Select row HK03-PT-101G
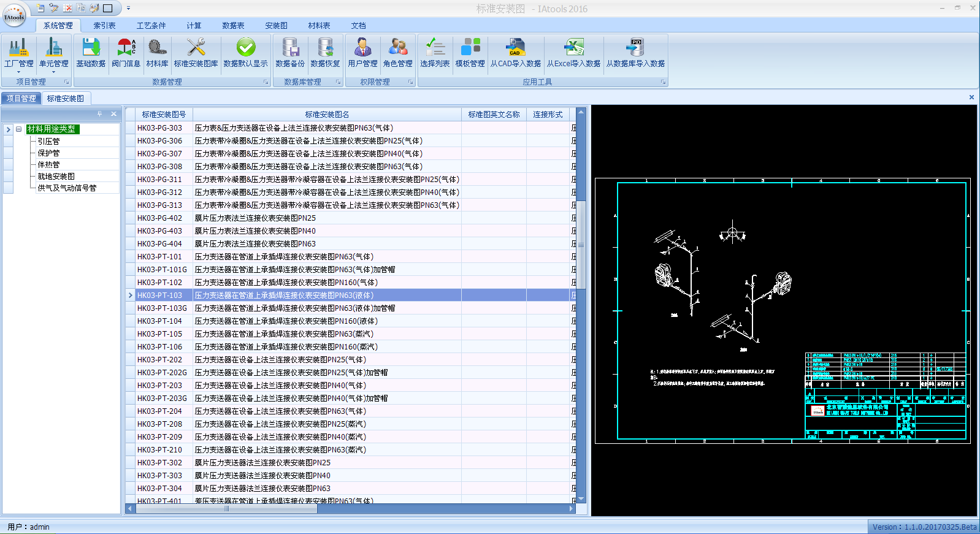Screen dimensions: 980x534 351,270
